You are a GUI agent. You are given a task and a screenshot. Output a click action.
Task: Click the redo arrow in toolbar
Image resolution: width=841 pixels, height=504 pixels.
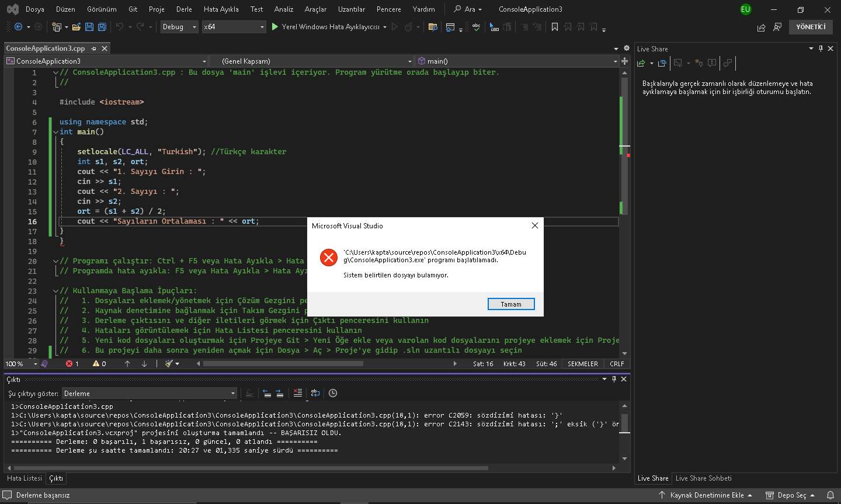pos(140,27)
